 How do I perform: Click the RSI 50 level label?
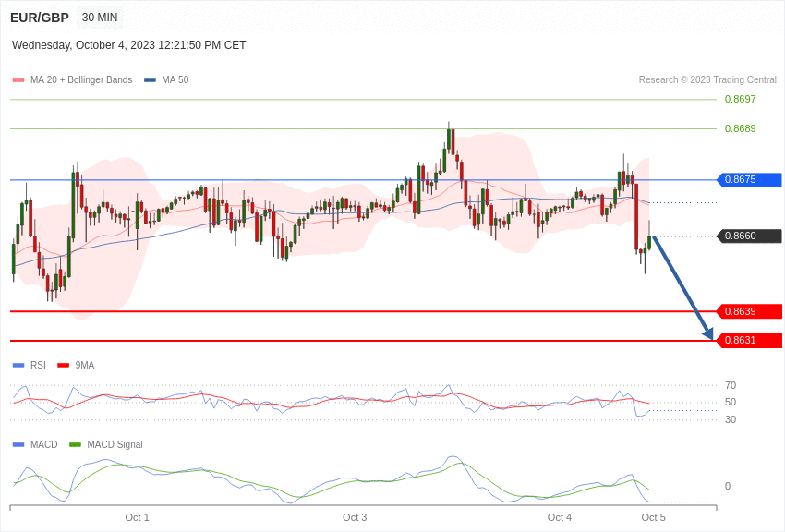731,402
